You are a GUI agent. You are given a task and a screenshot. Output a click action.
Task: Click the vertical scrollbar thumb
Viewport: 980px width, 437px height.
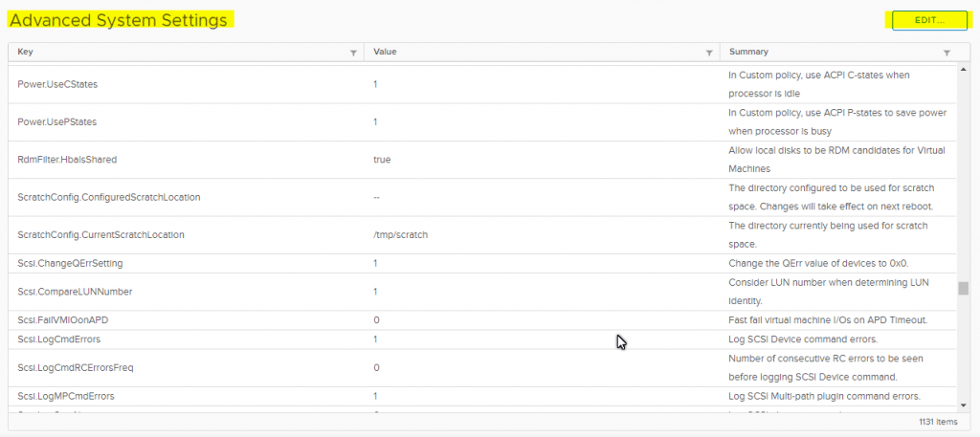point(963,289)
